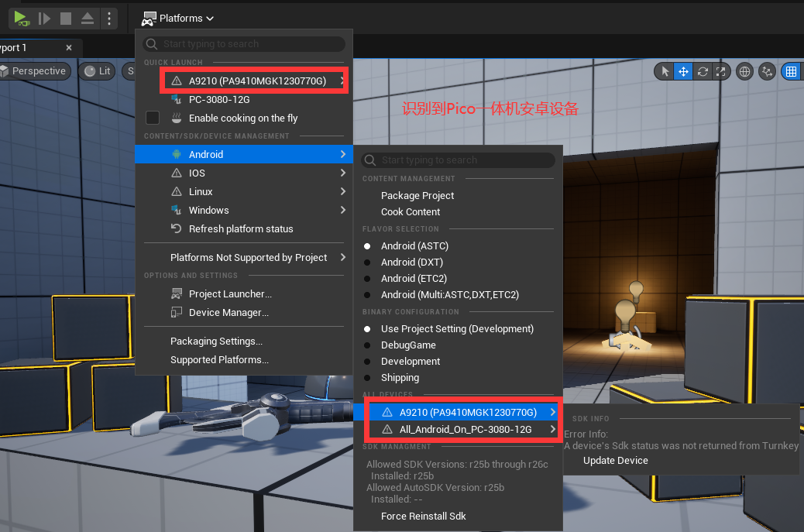Click the Android submenu search field
Image resolution: width=804 pixels, height=532 pixels.
click(458, 160)
